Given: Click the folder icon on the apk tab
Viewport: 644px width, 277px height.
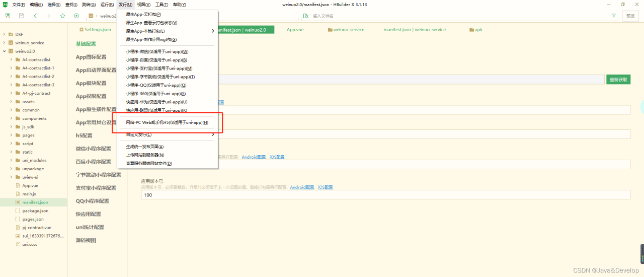Looking at the screenshot, I should tap(471, 30).
